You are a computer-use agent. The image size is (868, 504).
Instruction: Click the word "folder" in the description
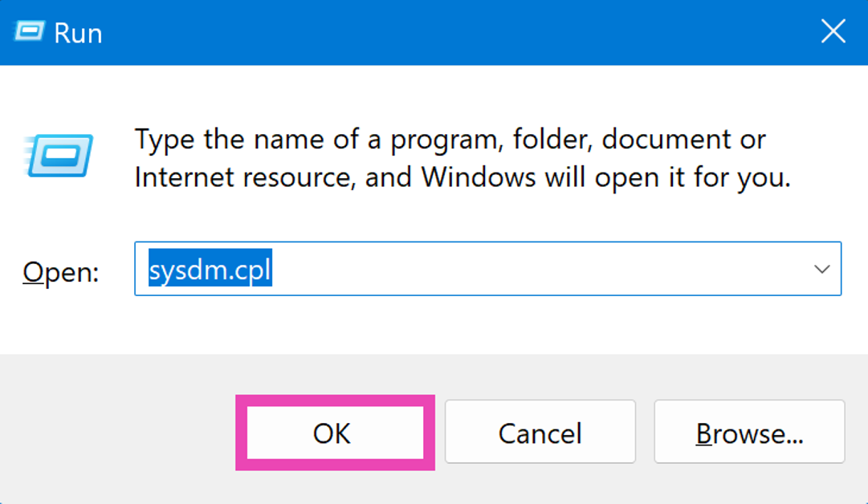[x=544, y=140]
